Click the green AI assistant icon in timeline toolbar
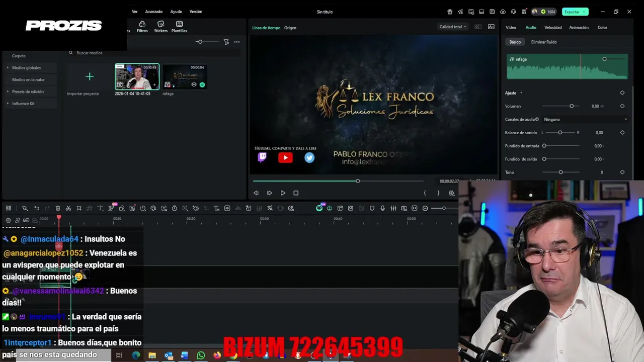Viewport: 644px width, 362px height. click(x=319, y=208)
